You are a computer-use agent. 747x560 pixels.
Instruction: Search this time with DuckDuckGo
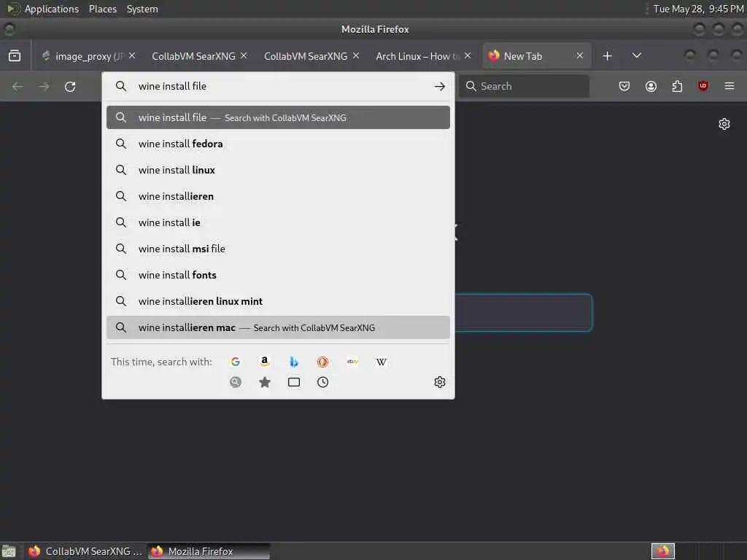click(322, 362)
